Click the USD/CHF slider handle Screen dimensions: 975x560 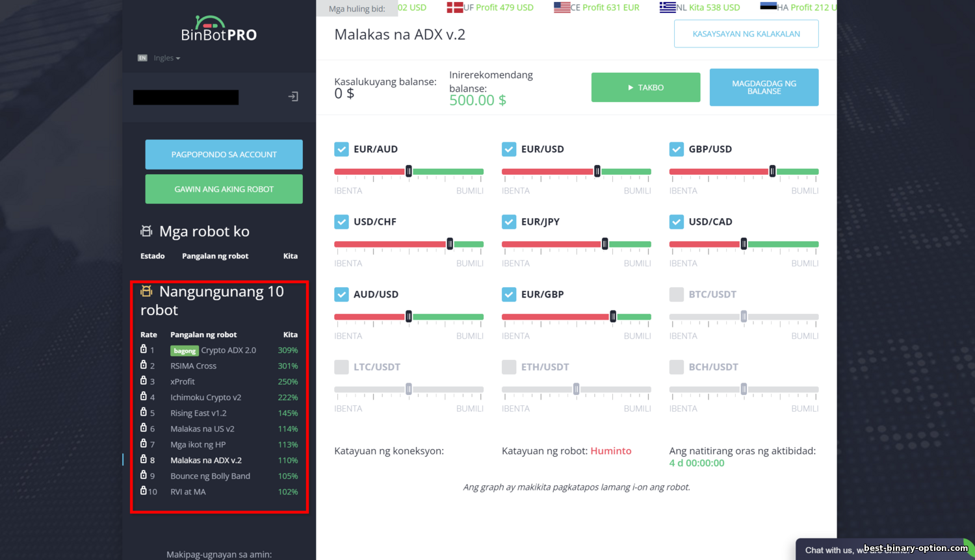450,244
